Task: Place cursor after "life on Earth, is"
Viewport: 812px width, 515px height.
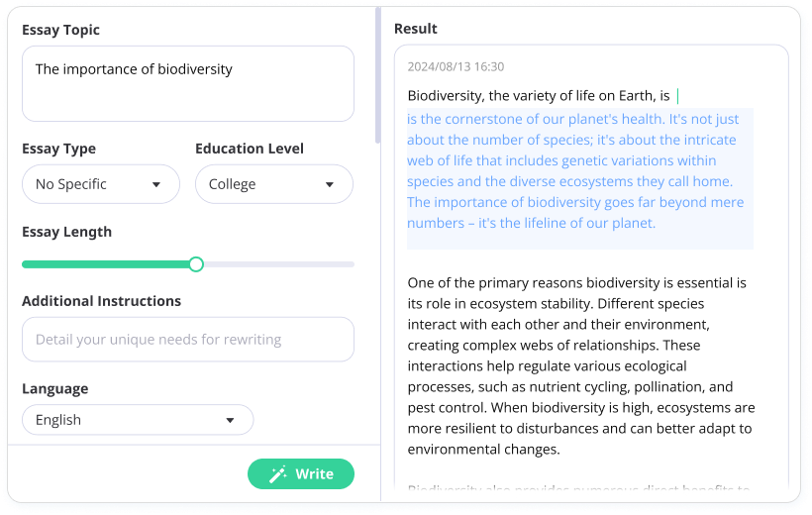Action: 673,96
